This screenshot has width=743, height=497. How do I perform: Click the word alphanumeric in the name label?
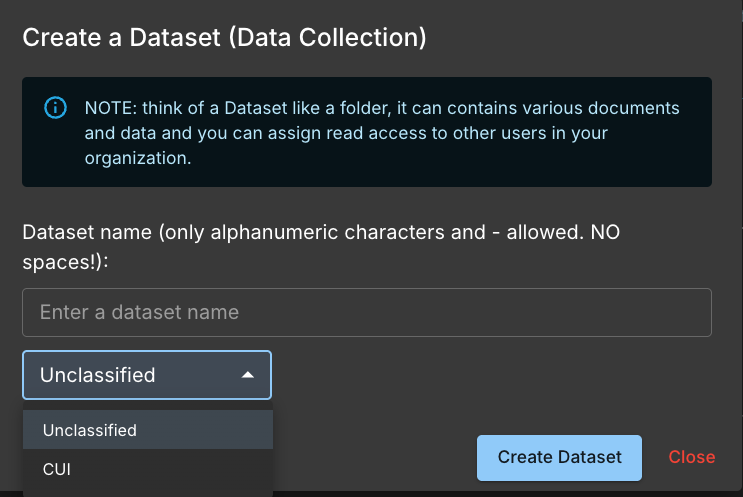point(275,232)
